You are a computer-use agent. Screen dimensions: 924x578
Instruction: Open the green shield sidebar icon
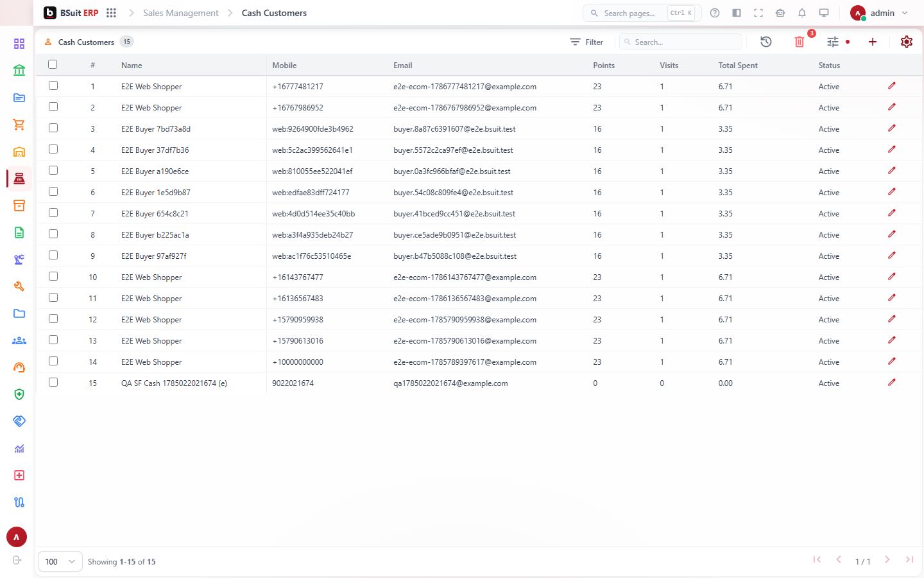click(19, 394)
